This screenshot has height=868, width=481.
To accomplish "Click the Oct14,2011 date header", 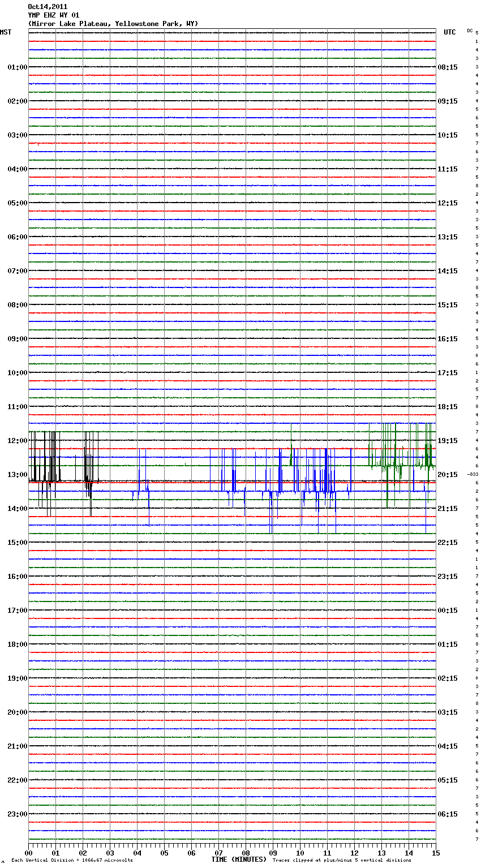I will (48, 7).
